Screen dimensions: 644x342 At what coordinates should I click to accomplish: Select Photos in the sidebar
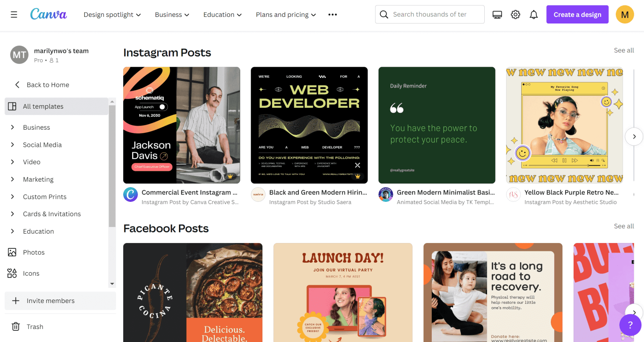coord(34,252)
